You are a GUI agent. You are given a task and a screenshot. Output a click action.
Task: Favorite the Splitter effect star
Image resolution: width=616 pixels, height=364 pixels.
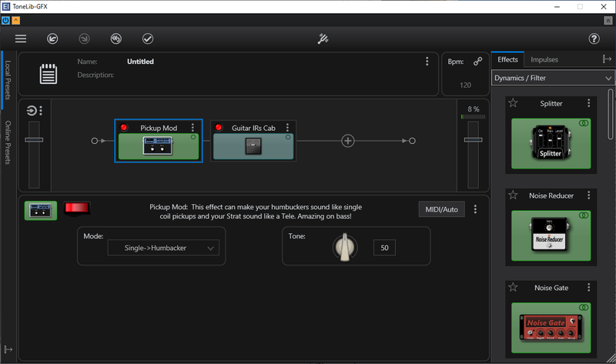click(513, 103)
